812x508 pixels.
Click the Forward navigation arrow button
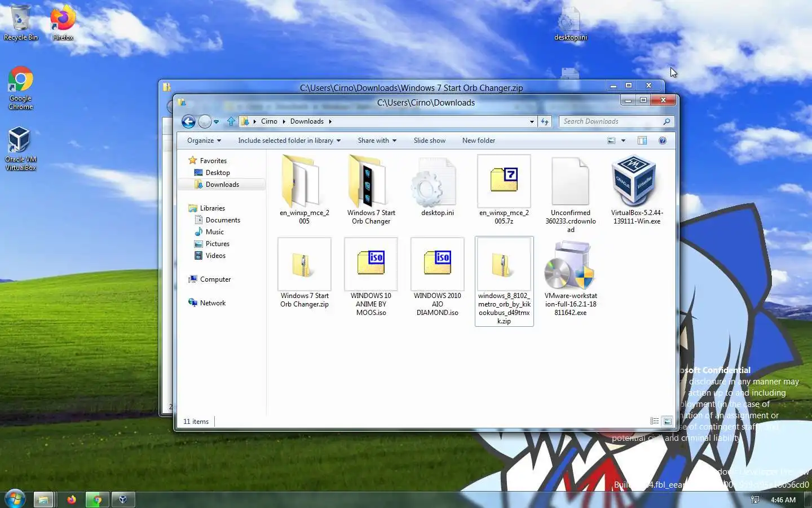pos(205,121)
